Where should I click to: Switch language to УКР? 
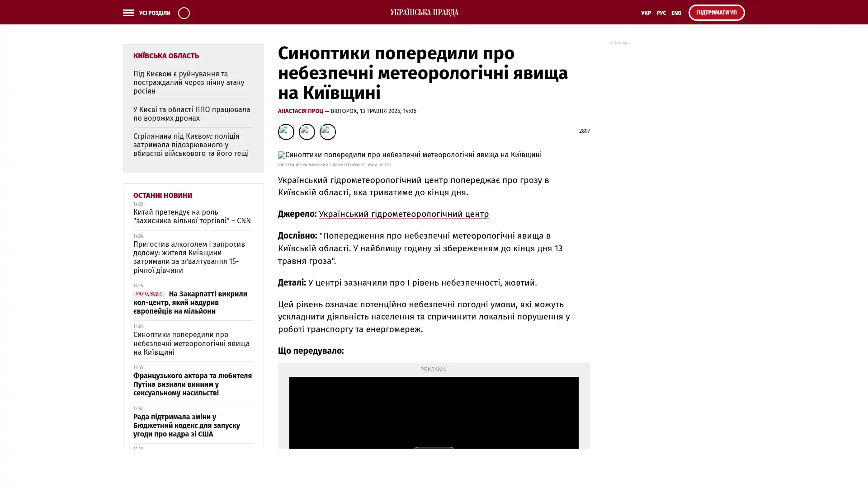click(646, 13)
